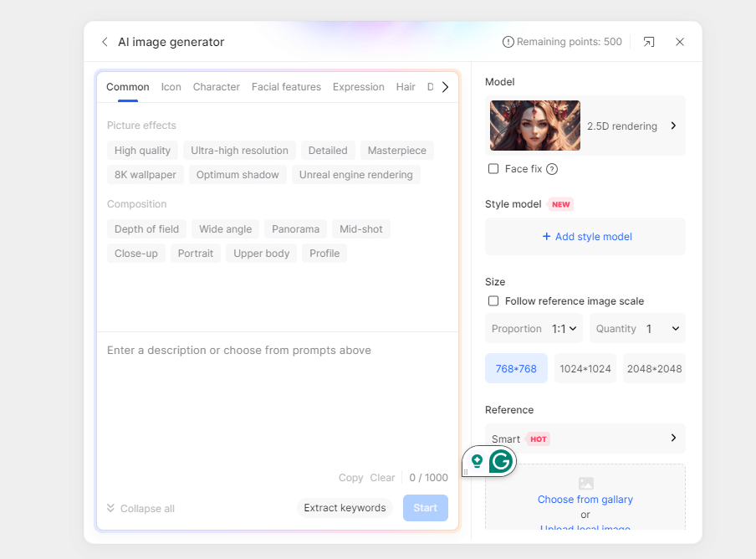Click the pop-out window icon in header

pyautogui.click(x=648, y=42)
